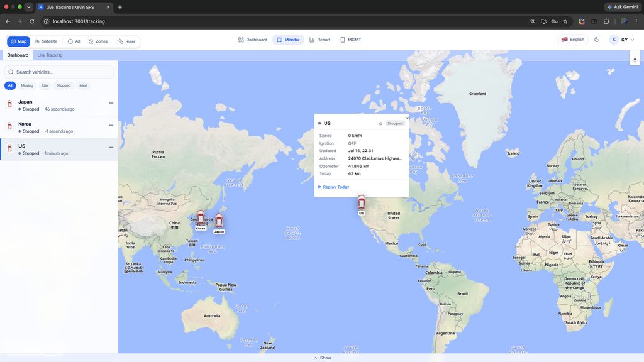This screenshot has height=362, width=644.
Task: Open the Dashboard navigation item
Action: [253, 40]
